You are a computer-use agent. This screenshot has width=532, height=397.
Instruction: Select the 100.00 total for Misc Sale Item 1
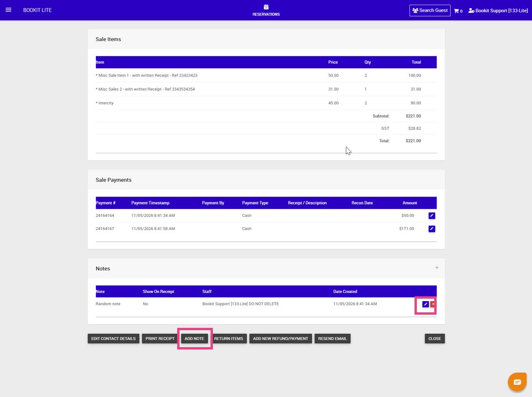coord(415,76)
